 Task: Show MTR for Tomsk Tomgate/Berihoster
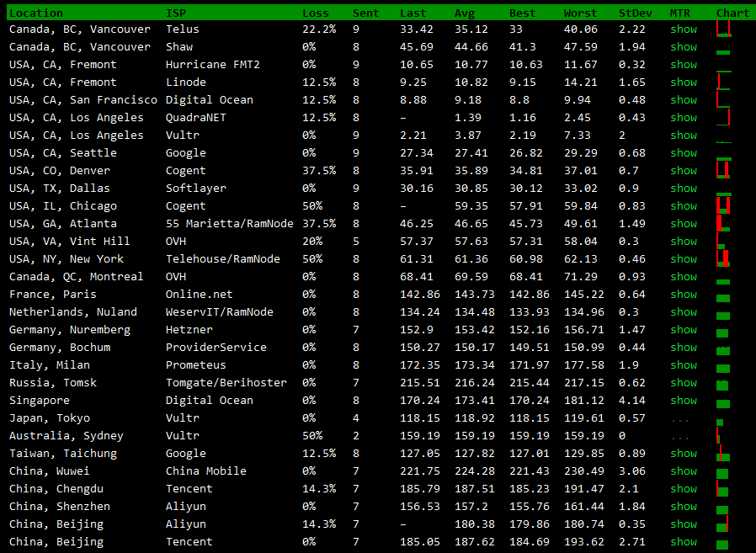coord(684,383)
